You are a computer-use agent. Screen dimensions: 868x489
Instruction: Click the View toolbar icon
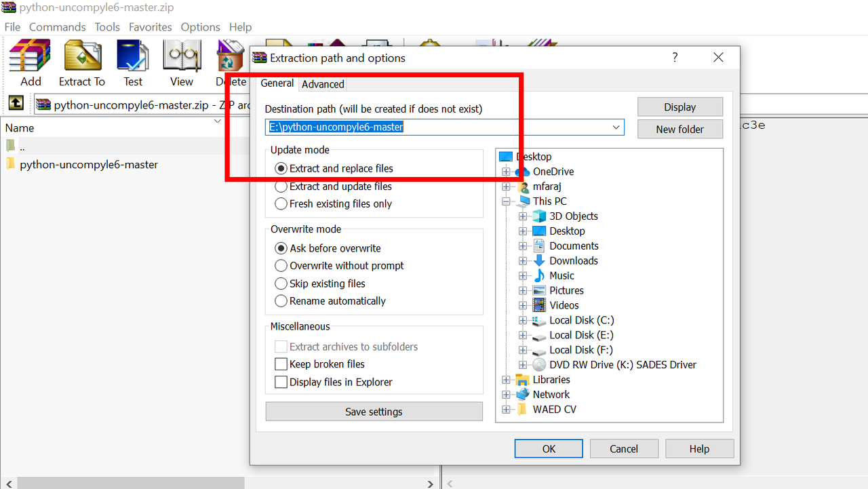point(181,56)
